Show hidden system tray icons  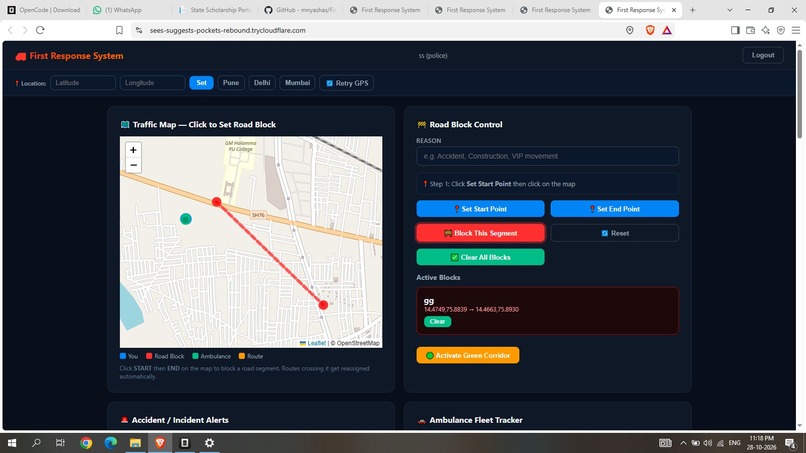pyautogui.click(x=683, y=443)
